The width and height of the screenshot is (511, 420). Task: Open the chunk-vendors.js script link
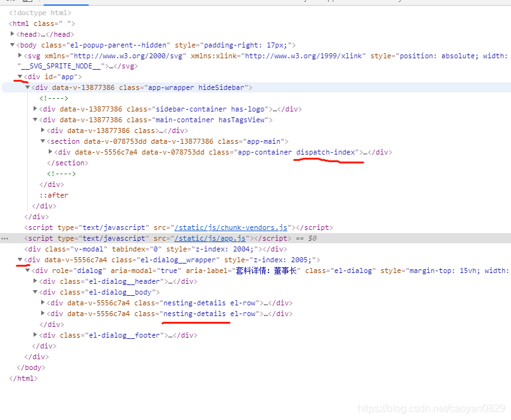coord(231,227)
